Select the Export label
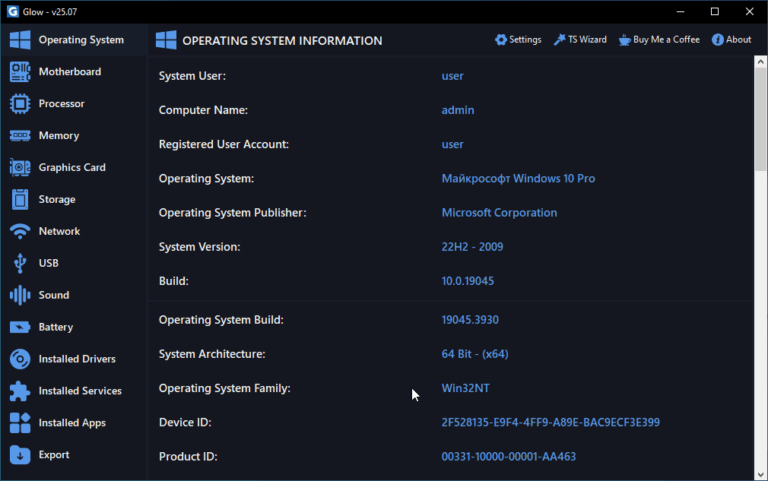Image resolution: width=768 pixels, height=481 pixels. 54,455
